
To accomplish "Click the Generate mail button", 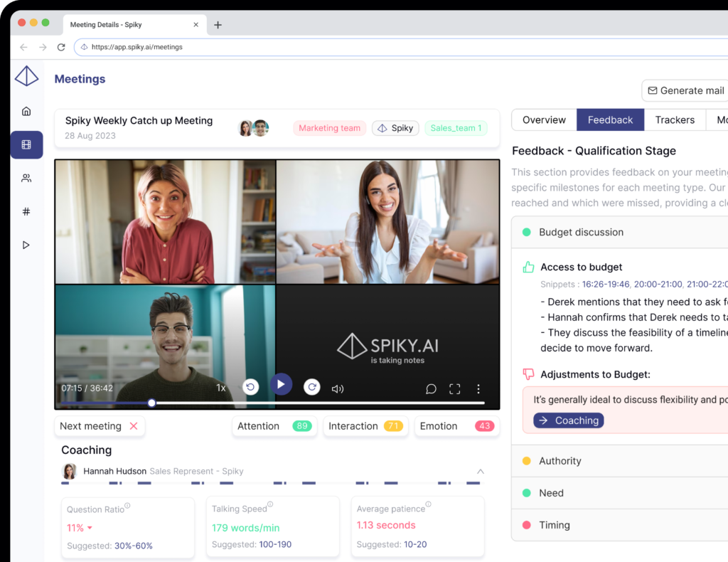I will pos(685,90).
